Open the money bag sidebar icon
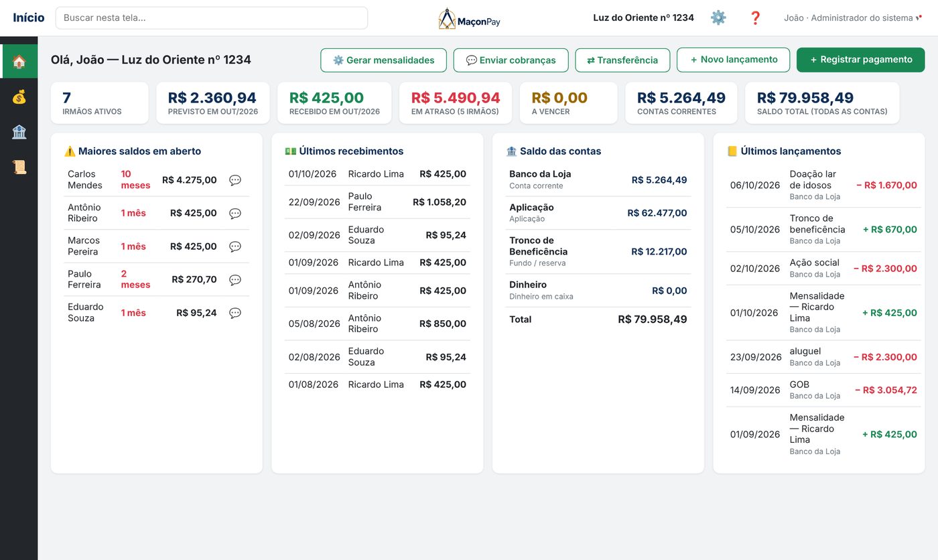The image size is (938, 560). (x=19, y=97)
